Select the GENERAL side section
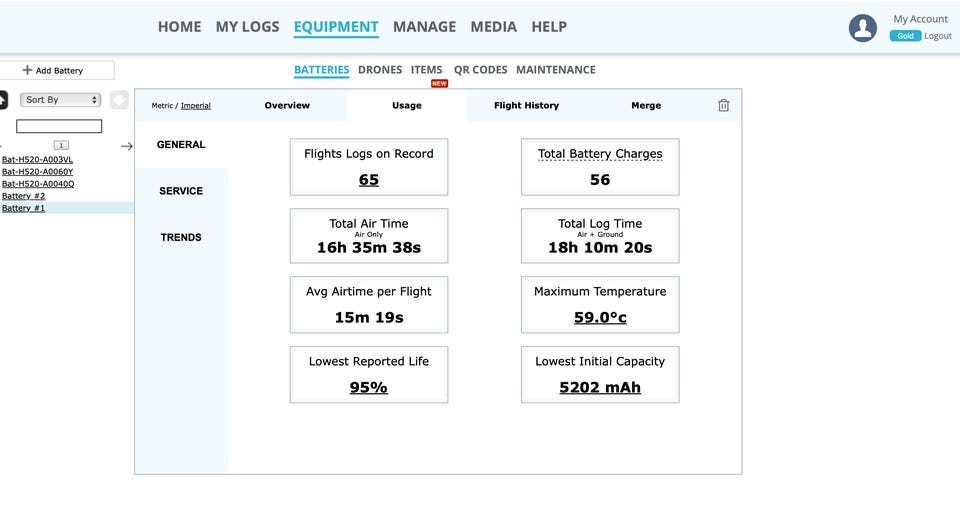Viewport: 960px width, 511px height. 181,144
